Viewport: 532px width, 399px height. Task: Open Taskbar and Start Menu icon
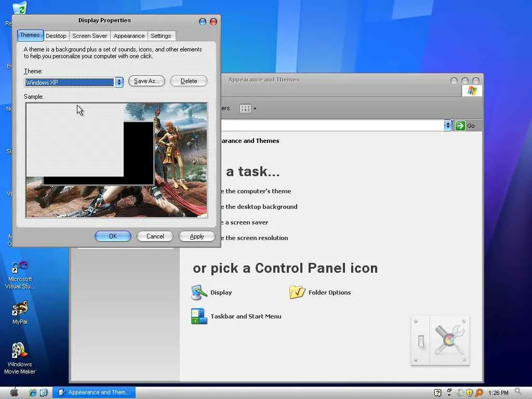236,316
